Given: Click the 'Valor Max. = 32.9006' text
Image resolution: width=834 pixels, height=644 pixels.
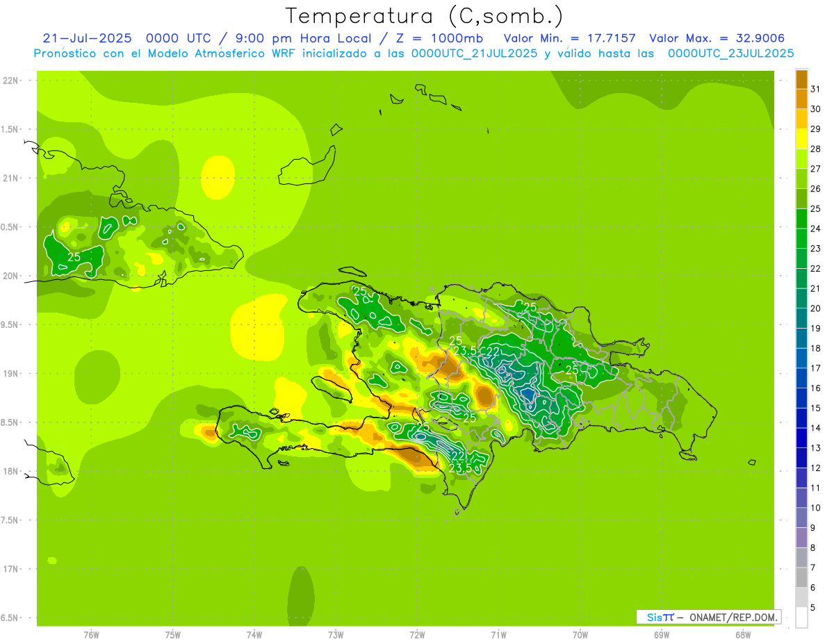Looking at the screenshot, I should 717,38.
